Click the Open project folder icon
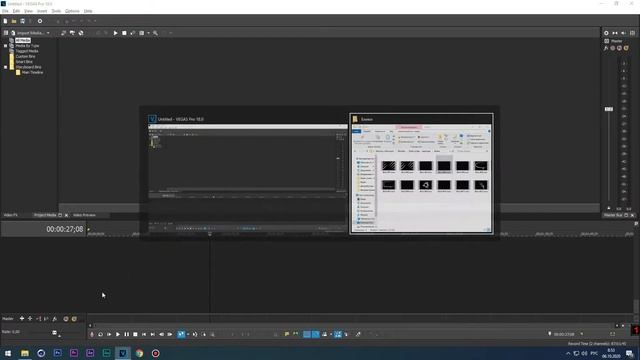 tap(14, 21)
